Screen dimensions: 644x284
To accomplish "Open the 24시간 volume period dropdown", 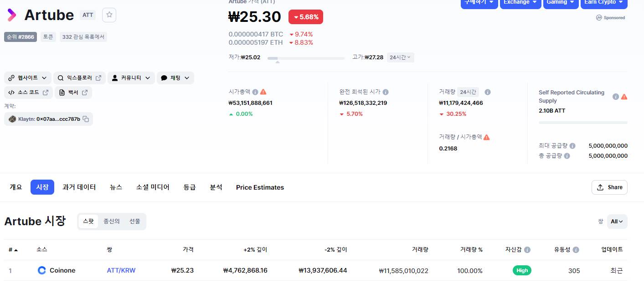I will (468, 92).
